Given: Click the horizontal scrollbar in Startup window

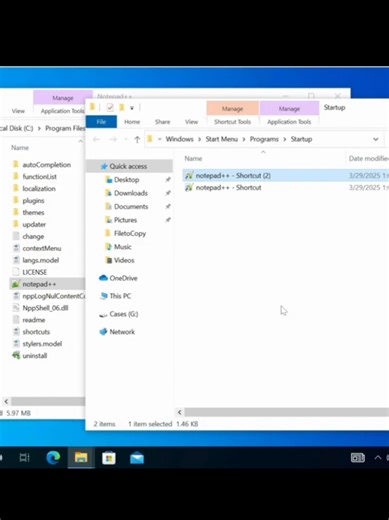Looking at the screenshot, I should 287,412.
